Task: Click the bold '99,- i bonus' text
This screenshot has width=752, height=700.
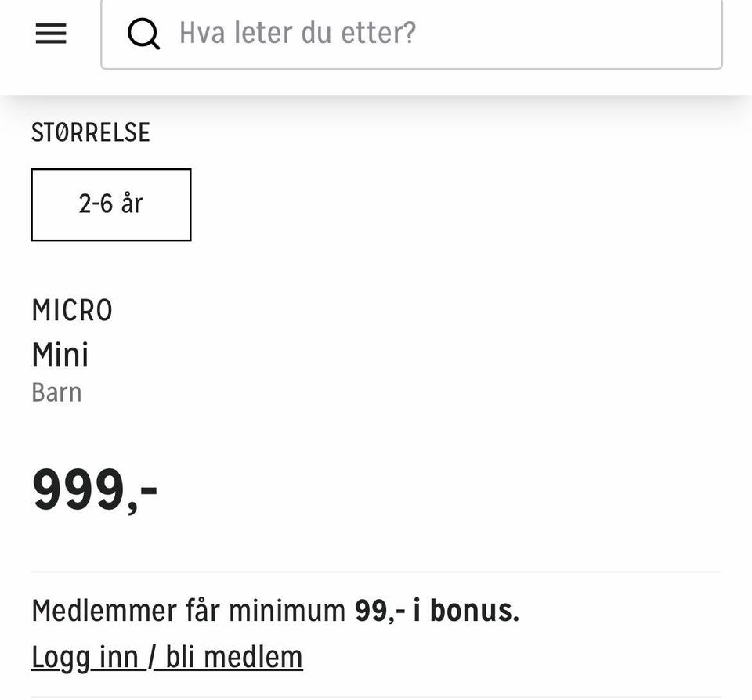Action: (x=437, y=611)
